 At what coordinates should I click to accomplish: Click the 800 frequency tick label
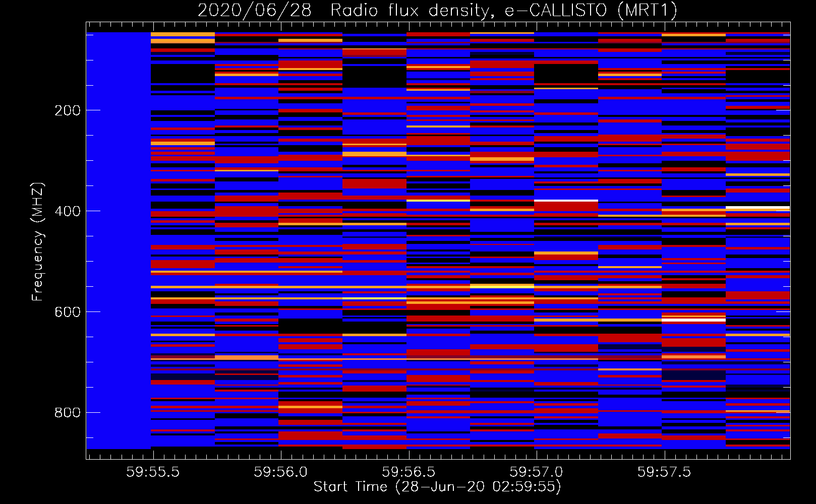coord(68,413)
